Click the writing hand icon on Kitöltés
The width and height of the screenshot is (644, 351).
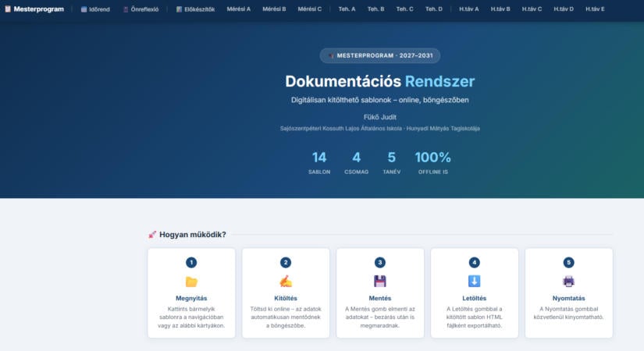point(286,282)
